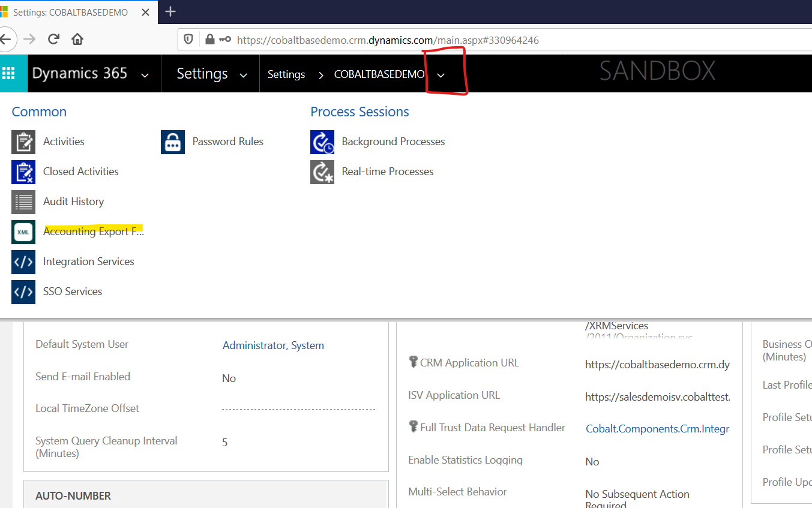Click the large Settings navigation label
Screen dimensions: 812x508
202,74
